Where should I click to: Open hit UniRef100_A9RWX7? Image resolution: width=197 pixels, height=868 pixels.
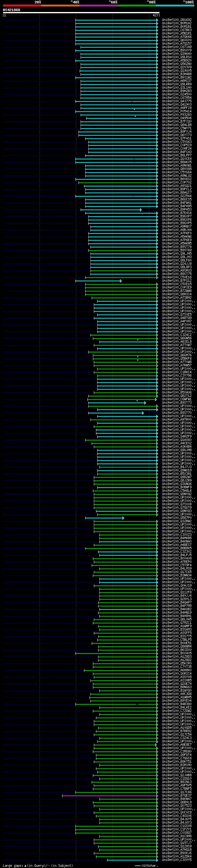[x=176, y=226]
